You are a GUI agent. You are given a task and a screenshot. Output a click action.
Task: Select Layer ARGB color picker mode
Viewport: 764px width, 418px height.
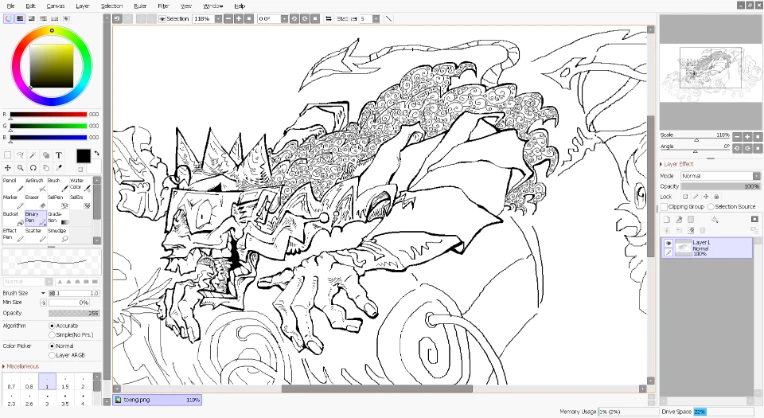[x=52, y=356]
